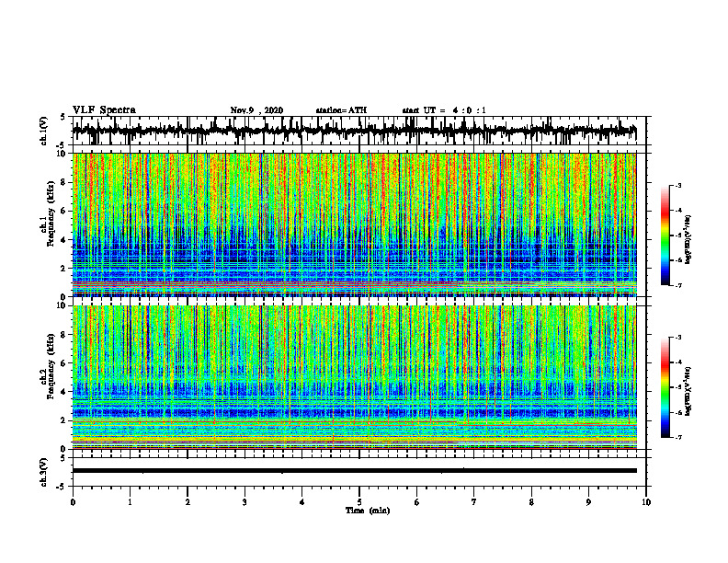Viewport: 728px width, 563px height.
Task: Select the log(PSD) label beside ch.1 colorbar
Action: (688, 239)
